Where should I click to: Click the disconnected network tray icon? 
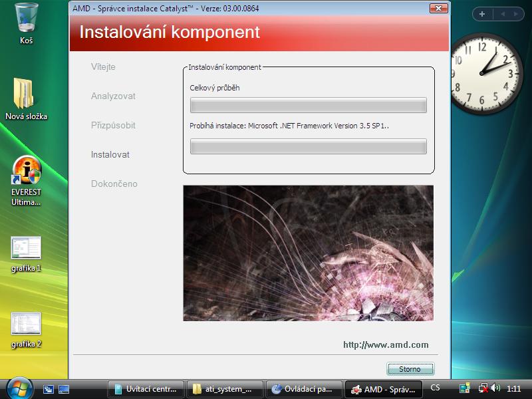click(x=483, y=388)
